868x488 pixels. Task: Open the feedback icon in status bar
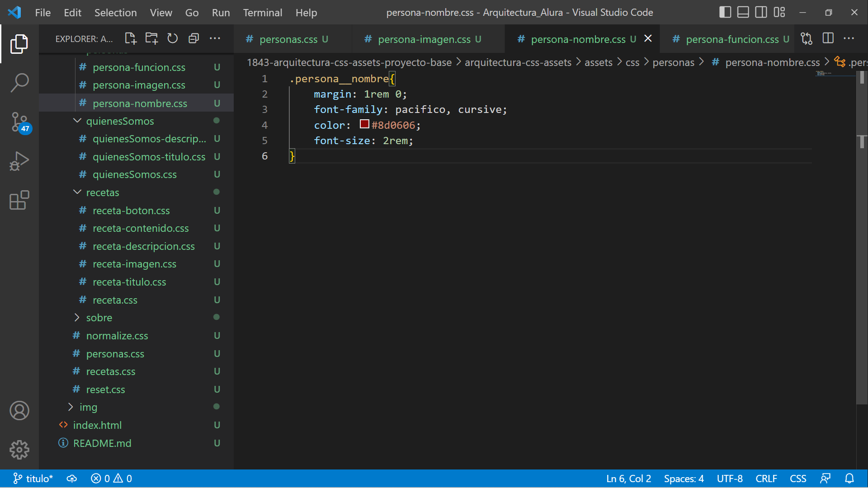pos(826,479)
